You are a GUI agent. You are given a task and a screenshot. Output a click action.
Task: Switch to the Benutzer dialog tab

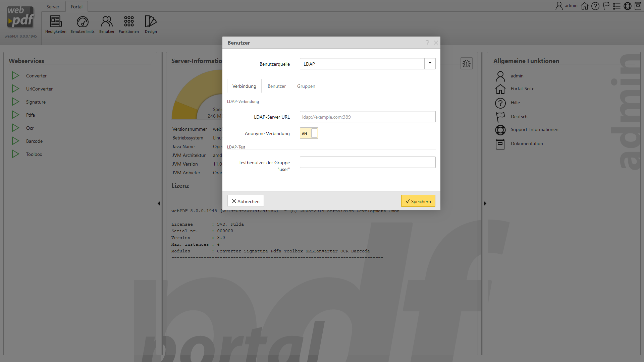[276, 86]
